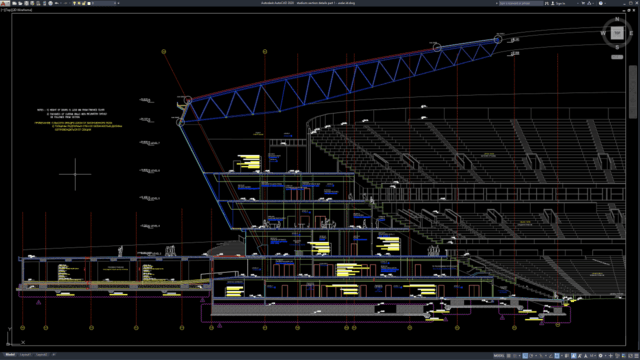
Task: Expand the polar tracking angle dropdown arrow
Action: (x=536, y=356)
